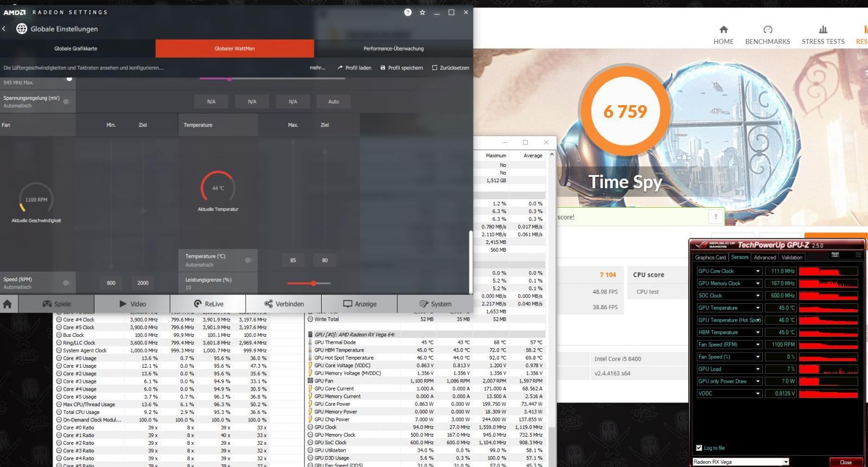Expand the GPU only Power Draw dropdown
868x467 pixels.
pyautogui.click(x=758, y=381)
